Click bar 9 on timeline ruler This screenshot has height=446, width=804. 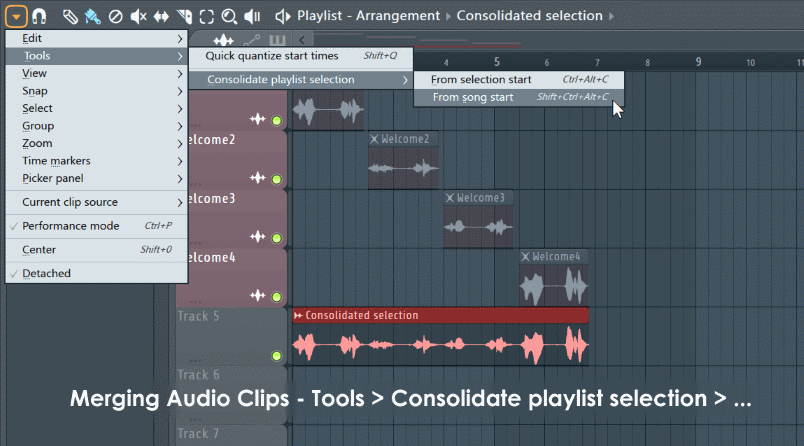click(x=698, y=62)
